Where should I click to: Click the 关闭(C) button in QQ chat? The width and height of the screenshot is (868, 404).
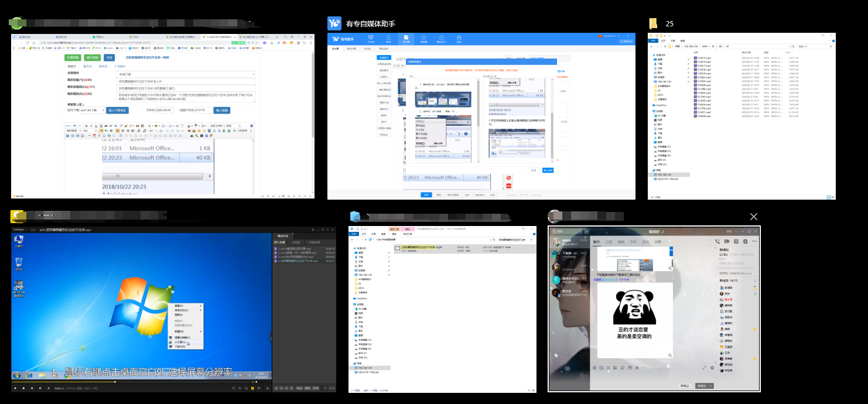coord(684,386)
